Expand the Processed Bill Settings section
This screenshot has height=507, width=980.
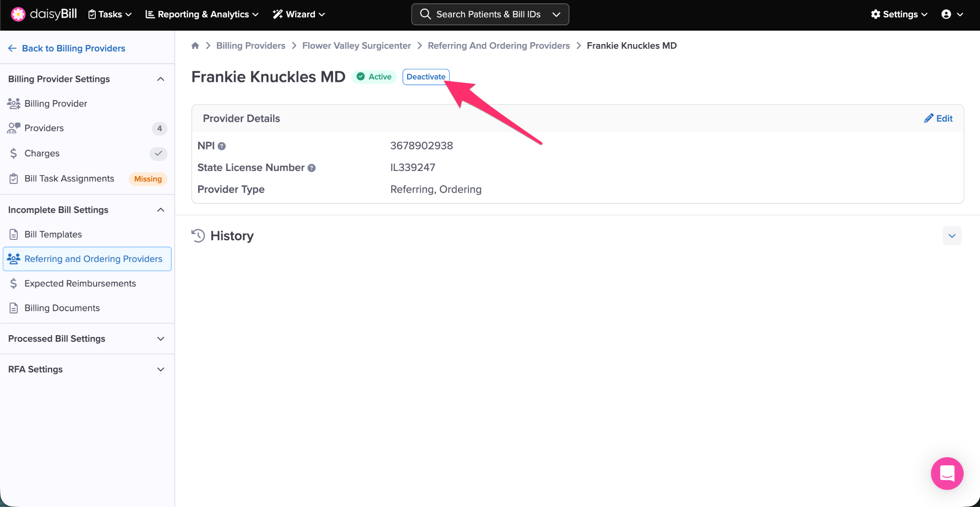pyautogui.click(x=161, y=338)
